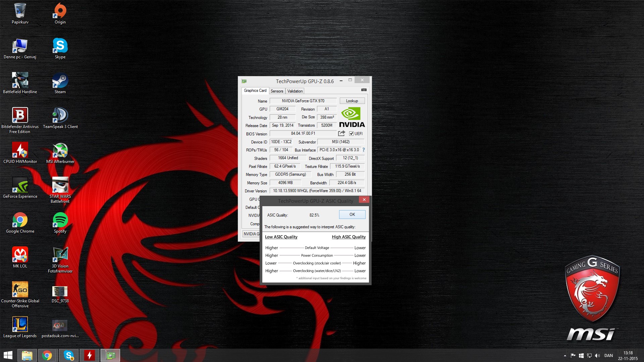Open Bitdefender Antivirus Free Edition icon
Image resolution: width=644 pixels, height=362 pixels.
coord(20,120)
